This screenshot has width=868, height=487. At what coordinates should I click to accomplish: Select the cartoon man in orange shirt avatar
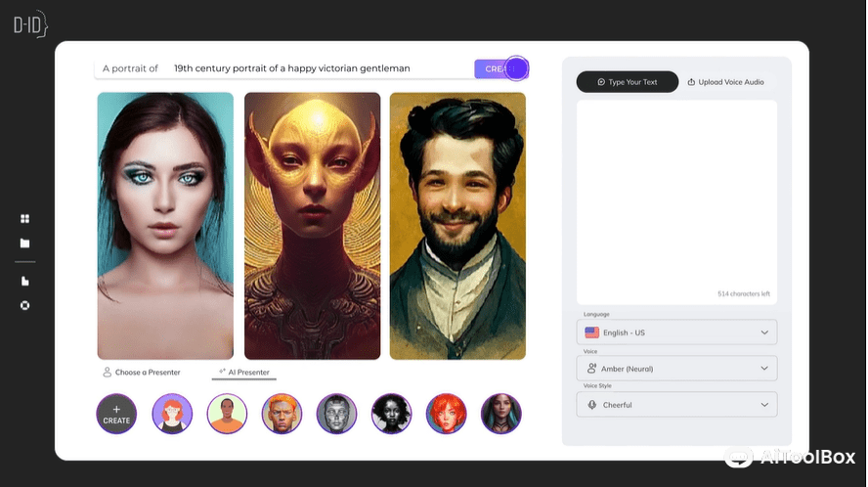pyautogui.click(x=227, y=414)
